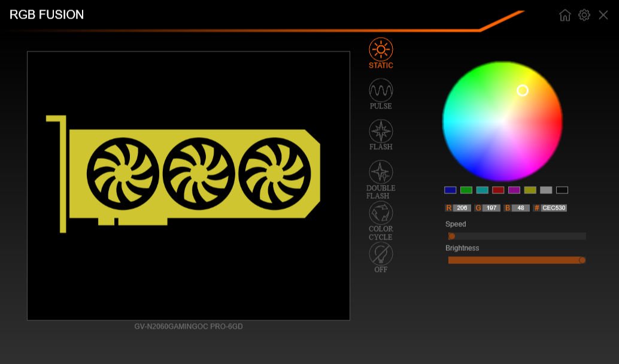Click the Brightness label
Screen dimensions: 619x364
tap(462, 248)
